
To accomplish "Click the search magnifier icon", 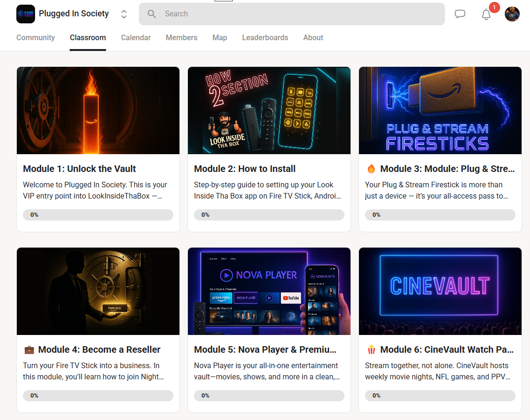I will pyautogui.click(x=152, y=14).
